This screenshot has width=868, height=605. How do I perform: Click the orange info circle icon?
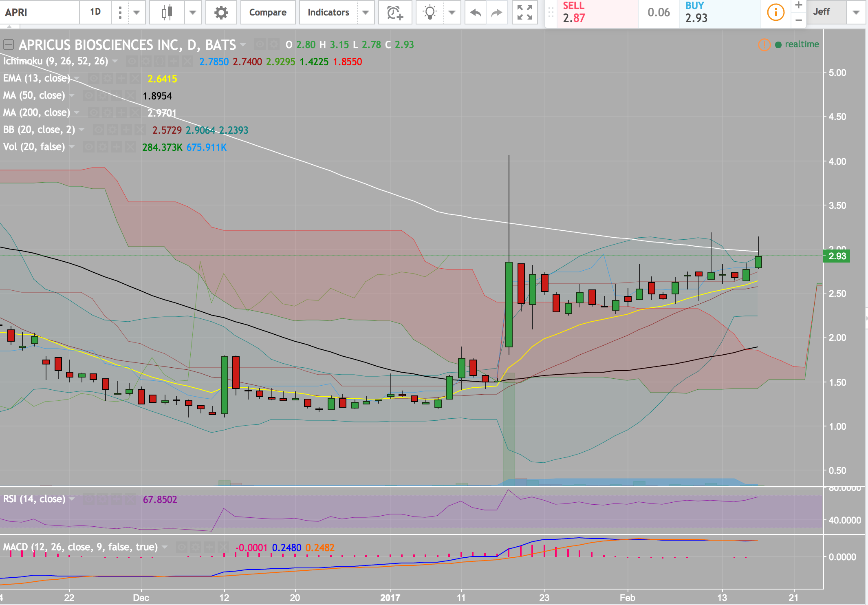click(x=775, y=12)
